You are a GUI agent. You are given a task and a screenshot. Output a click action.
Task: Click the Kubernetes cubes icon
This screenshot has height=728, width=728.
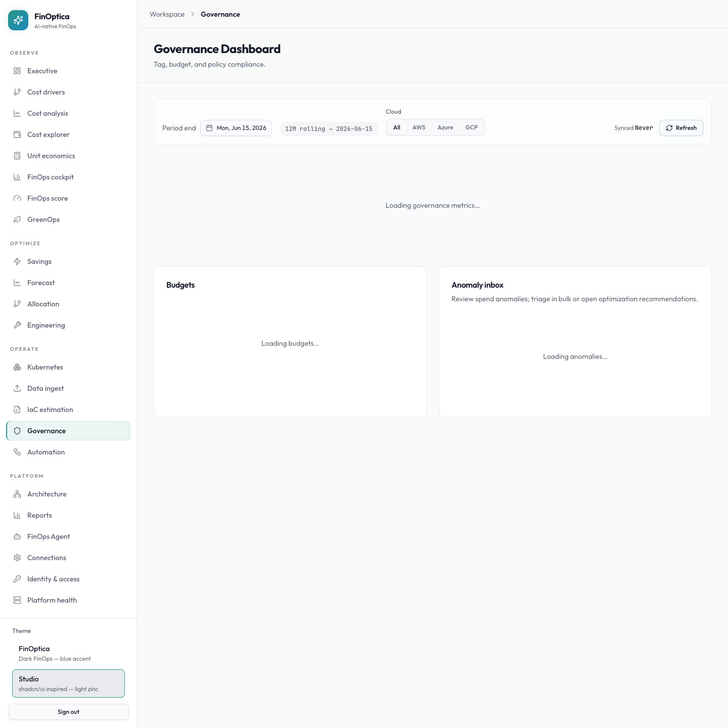(17, 367)
